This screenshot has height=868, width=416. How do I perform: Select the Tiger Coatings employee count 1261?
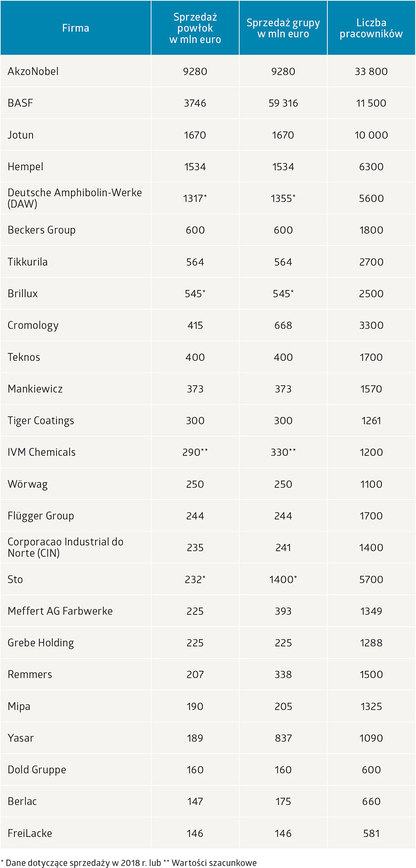[371, 421]
